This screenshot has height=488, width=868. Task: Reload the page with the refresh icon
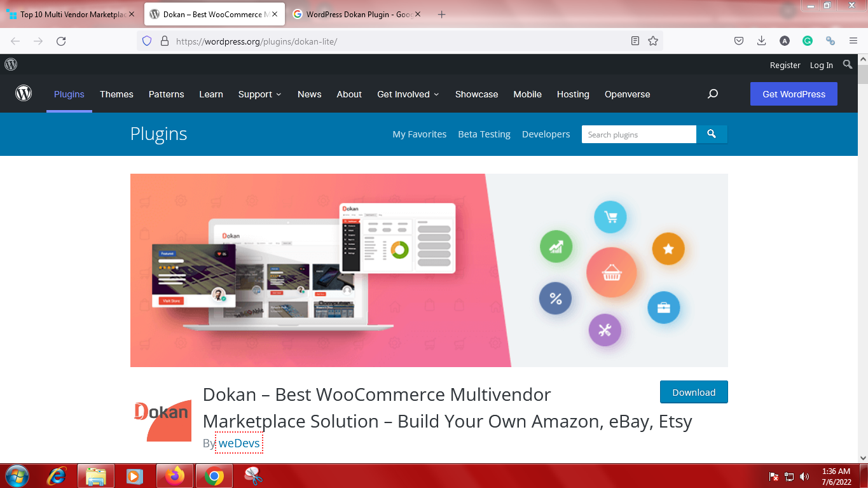61,41
